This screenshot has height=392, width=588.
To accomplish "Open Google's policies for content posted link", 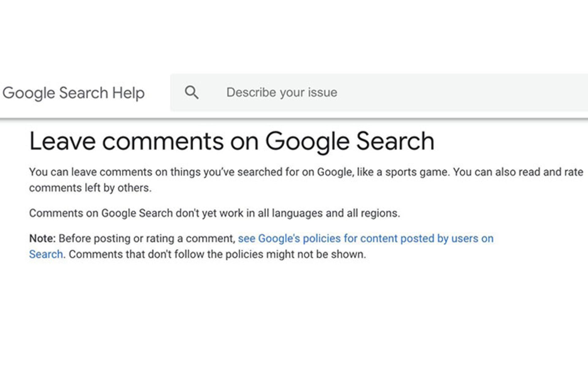I will point(366,238).
